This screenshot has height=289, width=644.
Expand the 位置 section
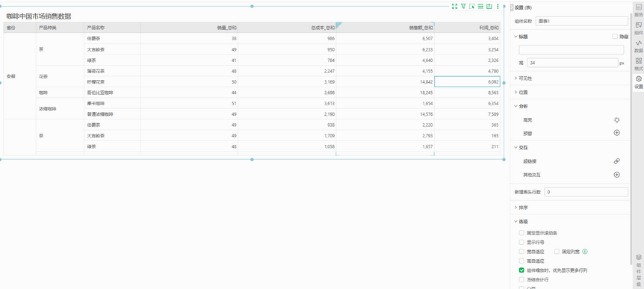(571, 92)
